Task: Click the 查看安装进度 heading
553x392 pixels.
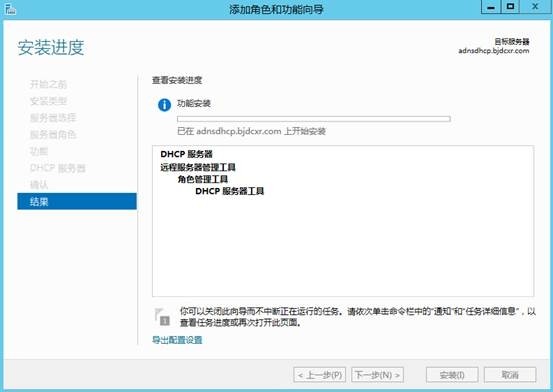Action: (x=177, y=80)
